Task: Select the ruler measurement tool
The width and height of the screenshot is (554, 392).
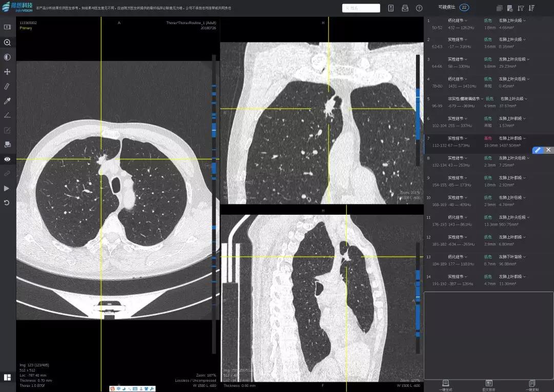Action: coord(7,86)
